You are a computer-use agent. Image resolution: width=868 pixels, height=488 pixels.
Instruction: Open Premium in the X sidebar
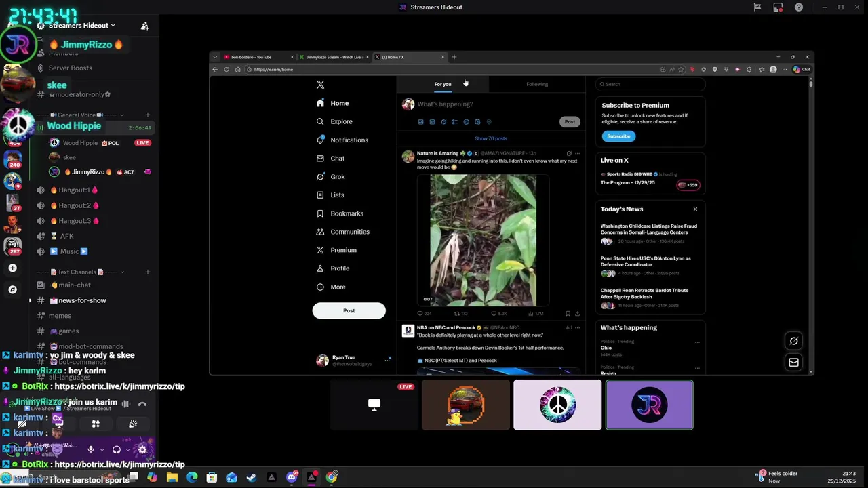coord(336,250)
